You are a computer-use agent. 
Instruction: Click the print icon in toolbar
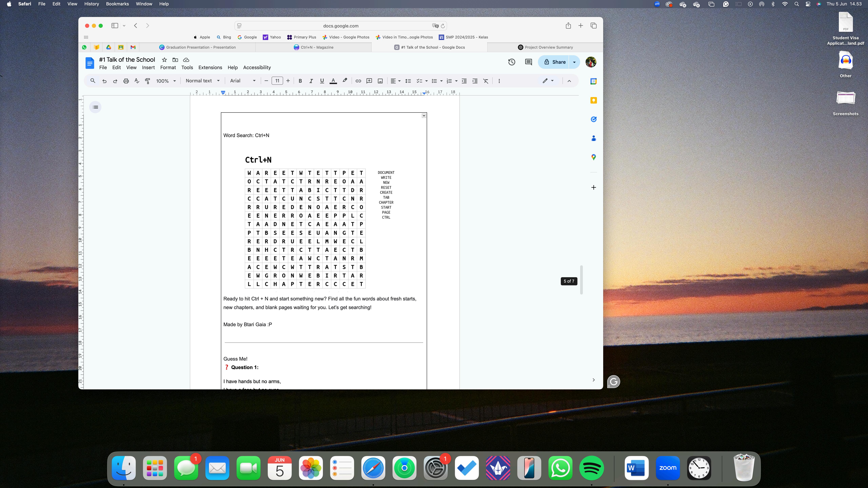pos(126,81)
